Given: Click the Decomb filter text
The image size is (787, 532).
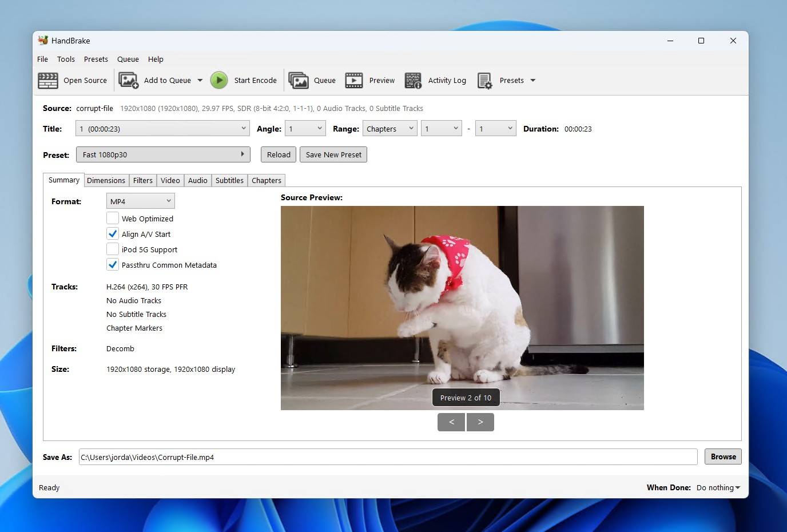Looking at the screenshot, I should click(120, 349).
